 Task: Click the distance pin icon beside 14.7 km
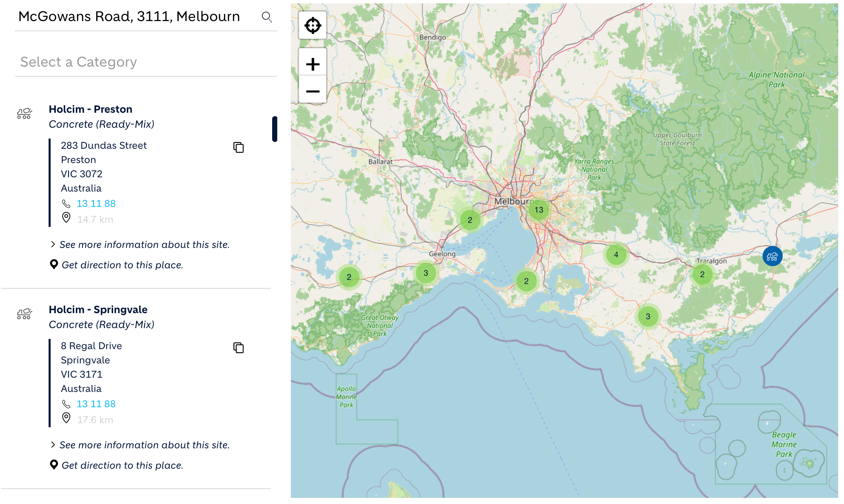tap(66, 217)
